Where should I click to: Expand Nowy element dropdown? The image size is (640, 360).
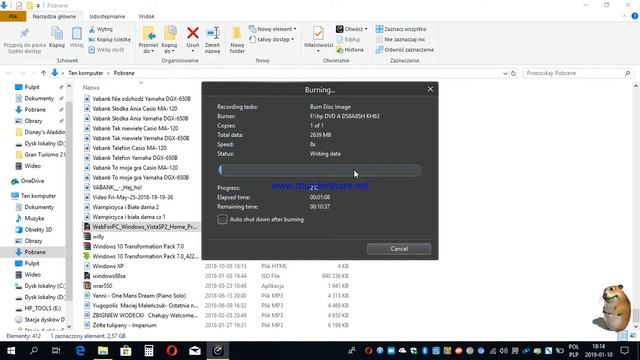[273, 29]
